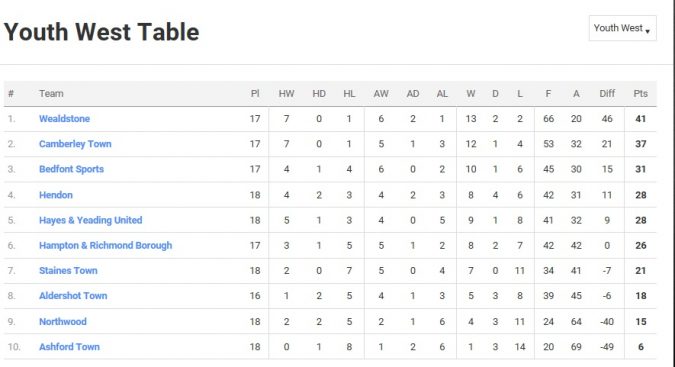Open the Northwood team link

coord(63,321)
